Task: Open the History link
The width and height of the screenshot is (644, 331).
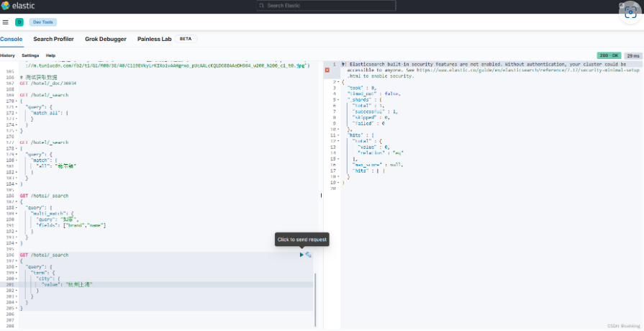Action: pos(7,55)
